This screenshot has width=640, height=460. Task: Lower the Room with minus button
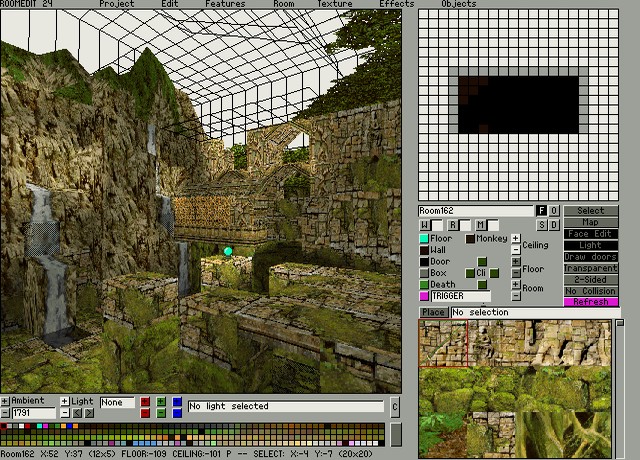(x=516, y=296)
